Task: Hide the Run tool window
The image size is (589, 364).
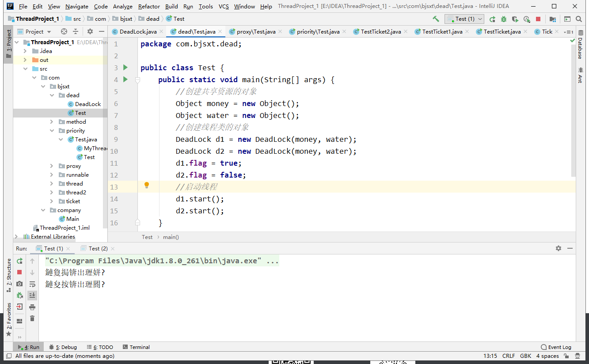Action: pyautogui.click(x=570, y=248)
